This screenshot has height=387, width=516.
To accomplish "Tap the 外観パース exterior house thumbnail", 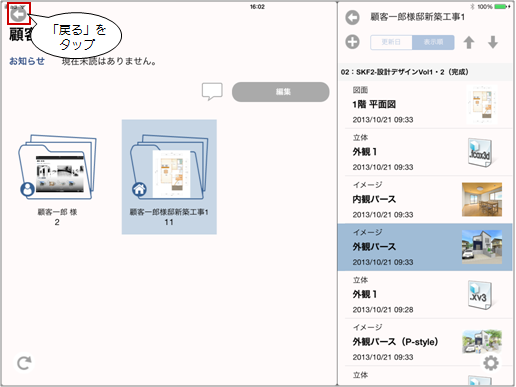I will [482, 247].
